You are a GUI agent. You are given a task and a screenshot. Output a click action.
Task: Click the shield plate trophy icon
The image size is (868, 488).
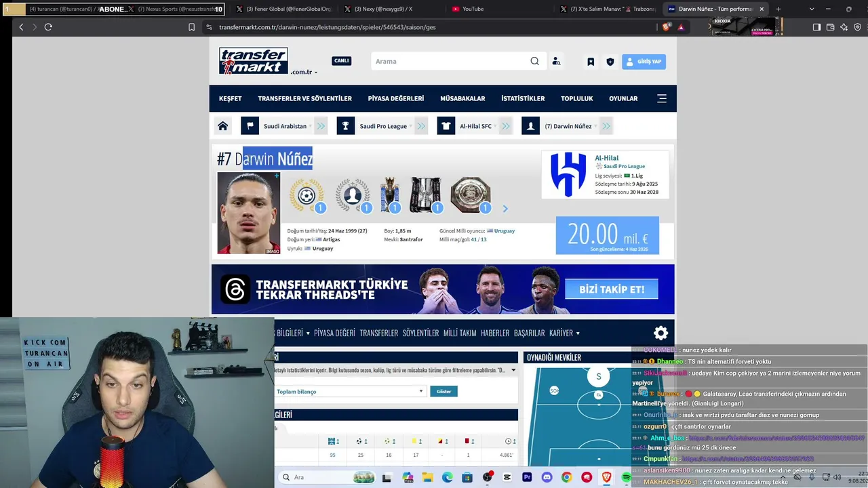coord(471,195)
